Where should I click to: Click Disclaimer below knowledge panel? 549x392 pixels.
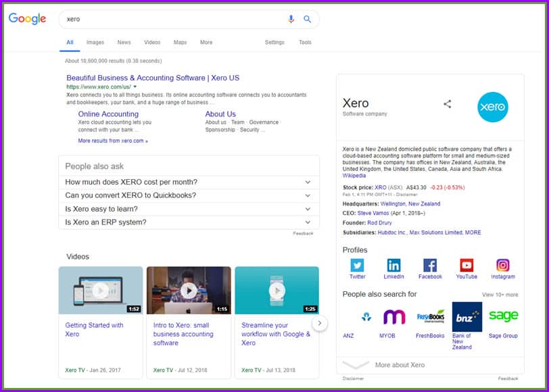pyautogui.click(x=353, y=378)
